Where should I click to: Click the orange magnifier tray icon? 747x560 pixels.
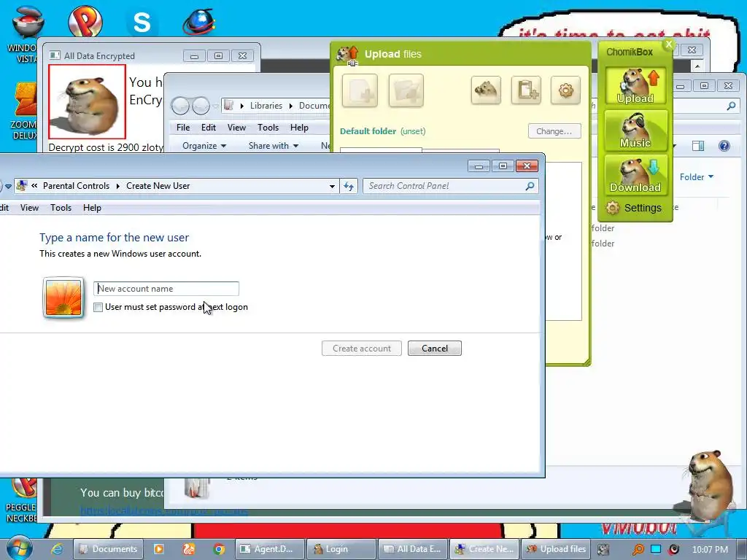pos(638,550)
